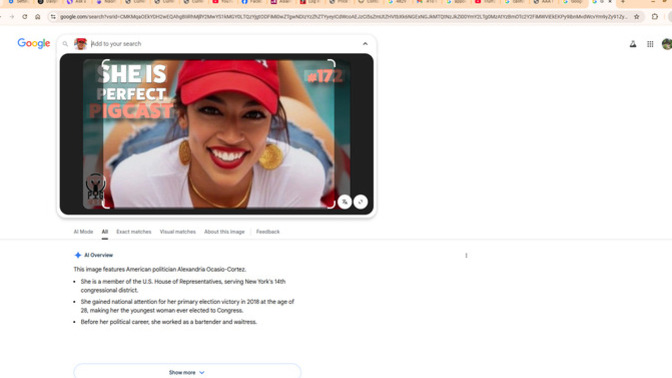Image resolution: width=672 pixels, height=378 pixels.
Task: Collapse the image panel with chevron
Action: 365,44
